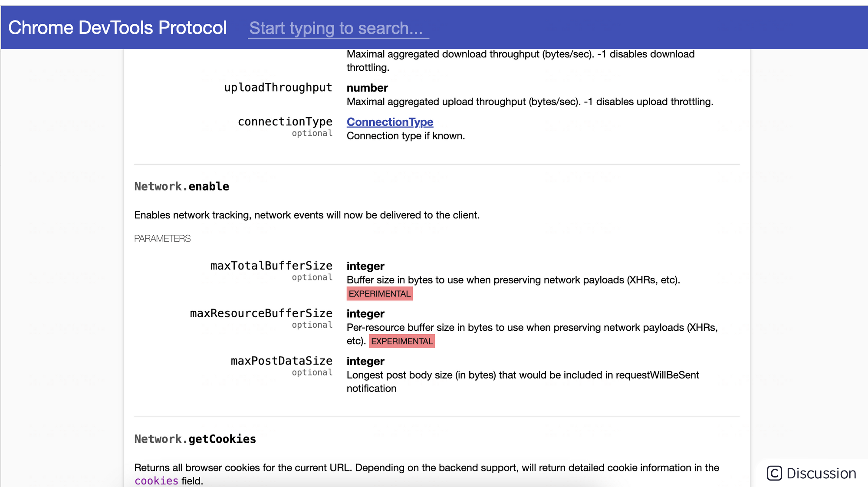
Task: Click the connectionType parameter name
Action: click(285, 122)
